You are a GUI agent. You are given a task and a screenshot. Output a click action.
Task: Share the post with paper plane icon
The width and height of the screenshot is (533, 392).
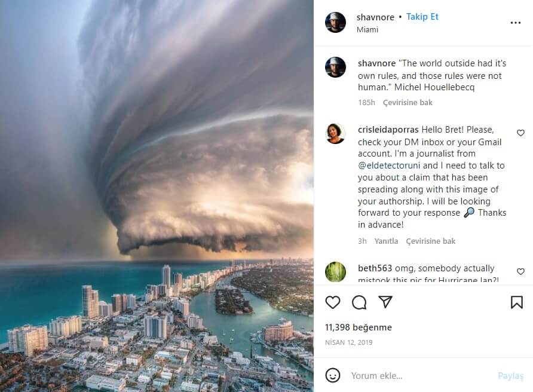[x=385, y=302]
